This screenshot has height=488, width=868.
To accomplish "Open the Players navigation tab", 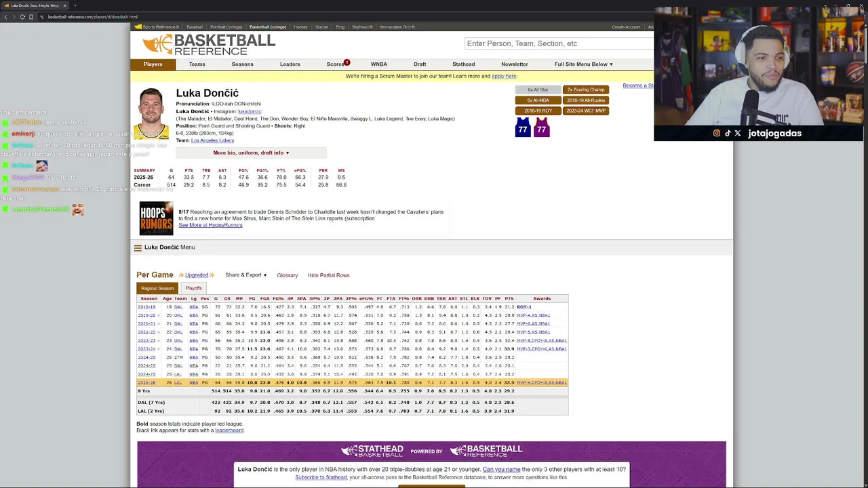I will coord(153,64).
